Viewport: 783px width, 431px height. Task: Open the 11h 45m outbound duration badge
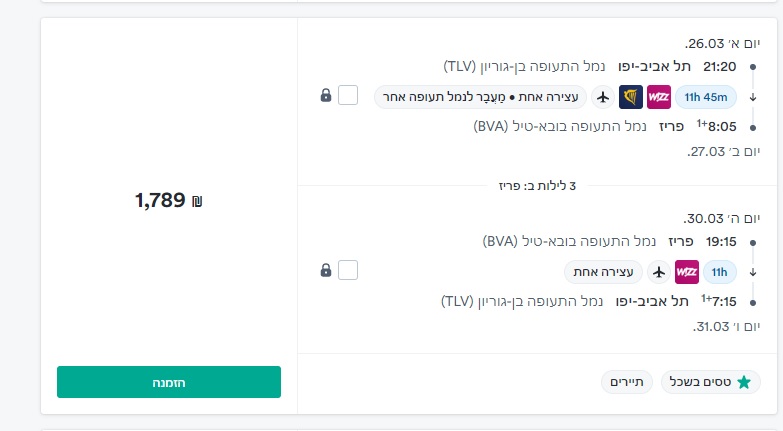[706, 97]
